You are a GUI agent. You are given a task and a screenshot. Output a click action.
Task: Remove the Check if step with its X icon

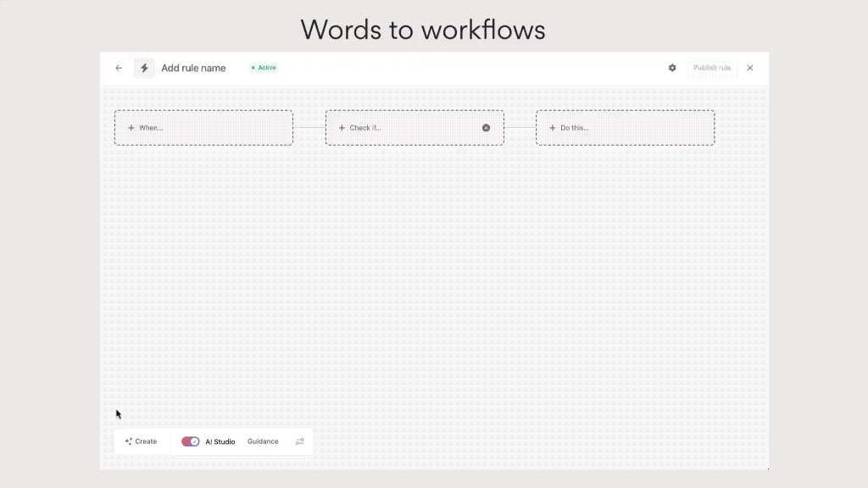click(486, 128)
